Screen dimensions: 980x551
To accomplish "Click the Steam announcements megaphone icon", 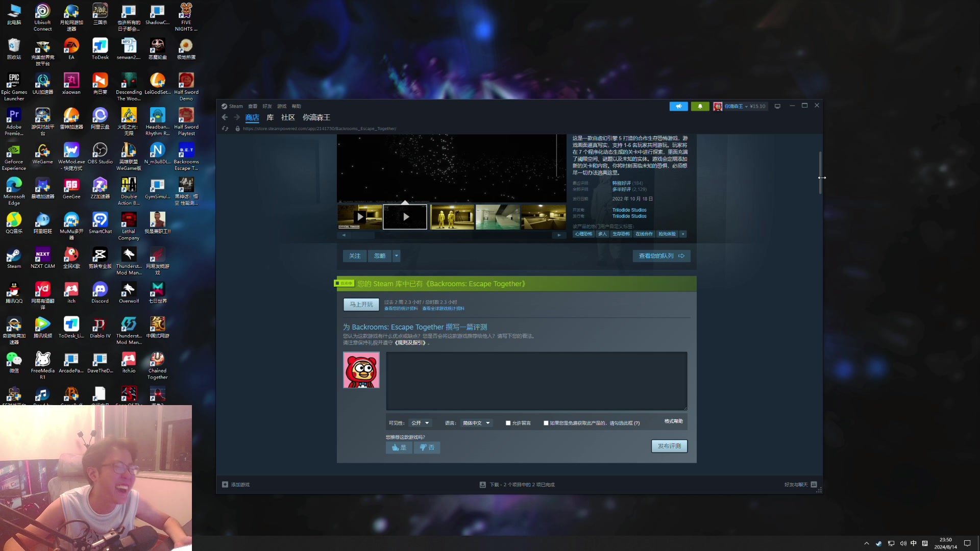I will (678, 106).
